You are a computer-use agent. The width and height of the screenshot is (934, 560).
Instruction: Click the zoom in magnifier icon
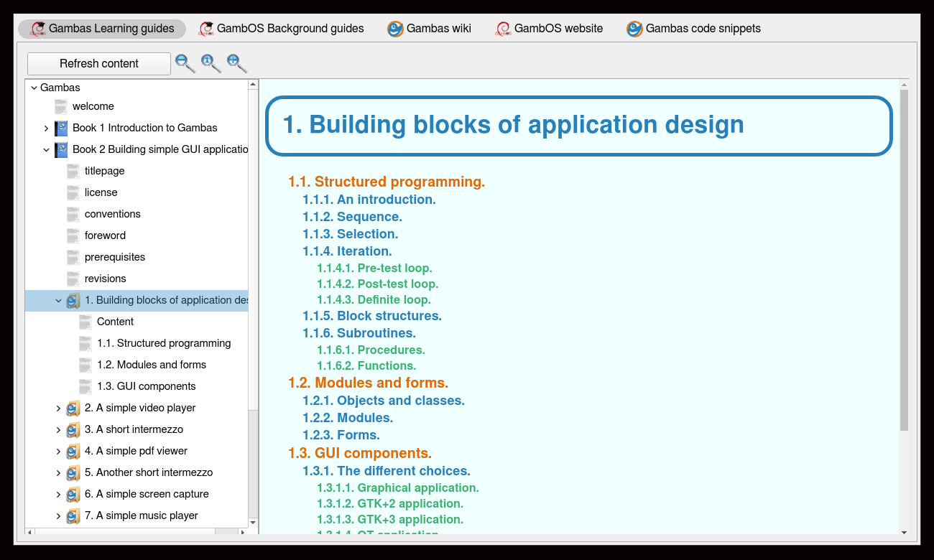tap(236, 63)
